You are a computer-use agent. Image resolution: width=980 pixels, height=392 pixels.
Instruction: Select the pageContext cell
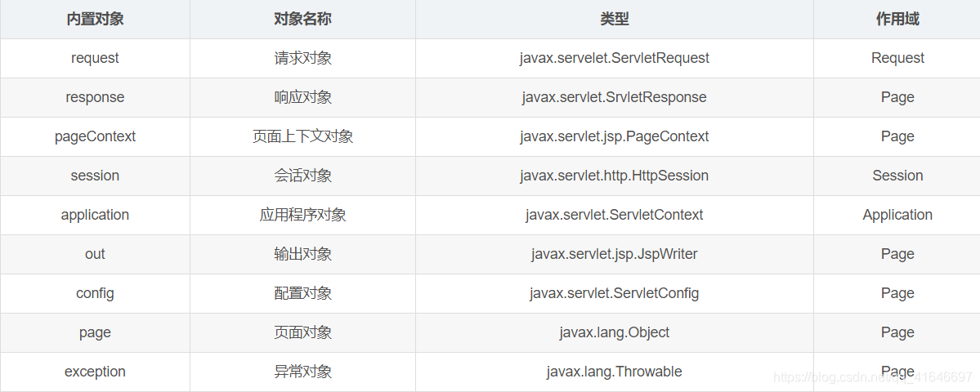tap(95, 136)
